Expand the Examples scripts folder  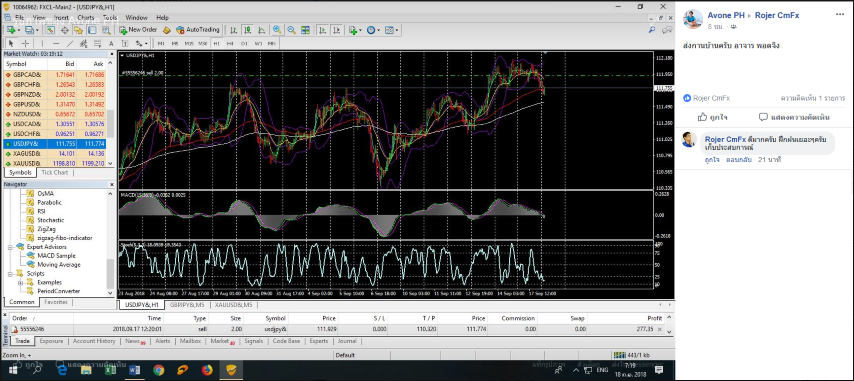21,282
